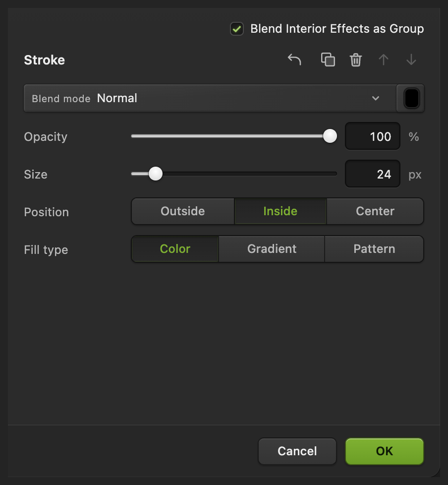Image resolution: width=448 pixels, height=485 pixels.
Task: Cancel the stroke dialog
Action: pyautogui.click(x=297, y=451)
